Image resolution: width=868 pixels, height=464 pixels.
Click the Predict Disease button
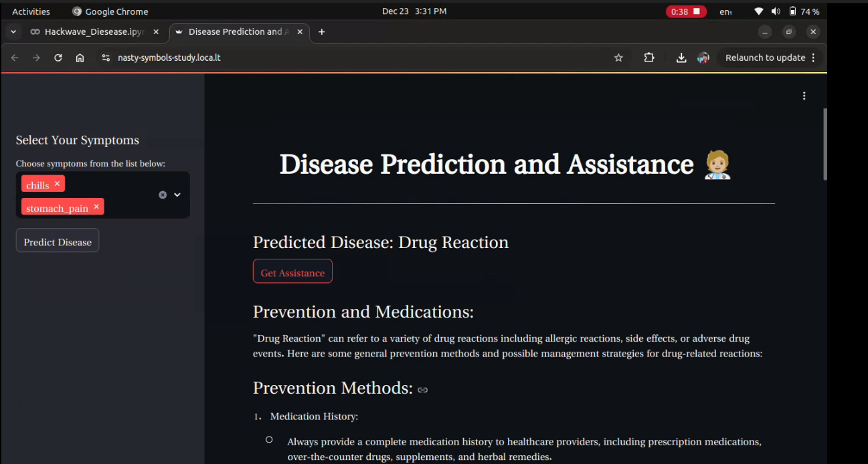pos(57,241)
